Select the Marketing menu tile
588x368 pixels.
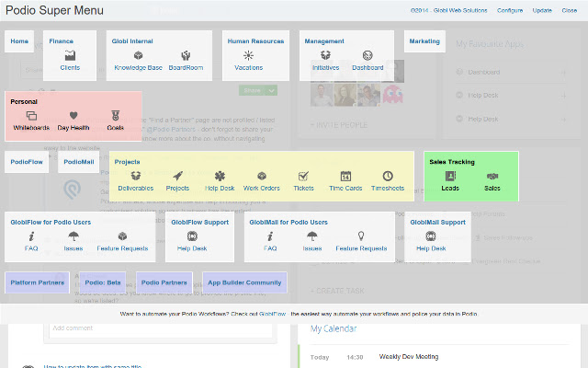[x=424, y=41]
